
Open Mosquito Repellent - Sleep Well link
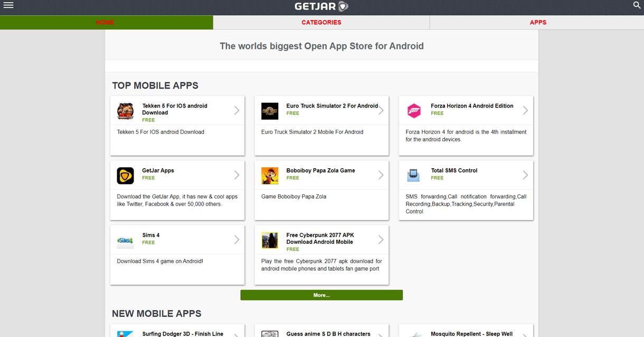click(471, 334)
